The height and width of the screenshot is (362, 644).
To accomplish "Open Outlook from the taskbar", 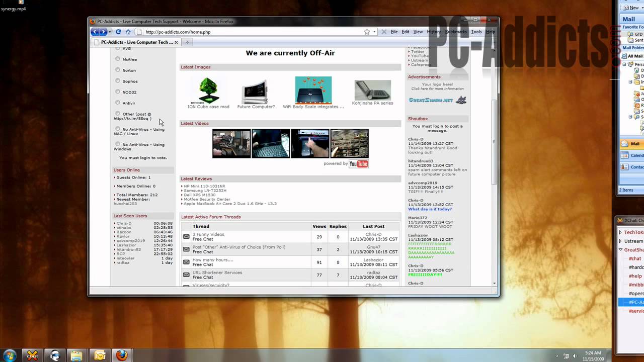I will click(100, 355).
